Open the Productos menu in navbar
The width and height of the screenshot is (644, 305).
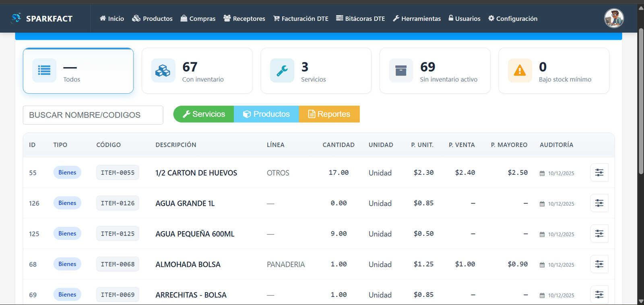click(152, 18)
